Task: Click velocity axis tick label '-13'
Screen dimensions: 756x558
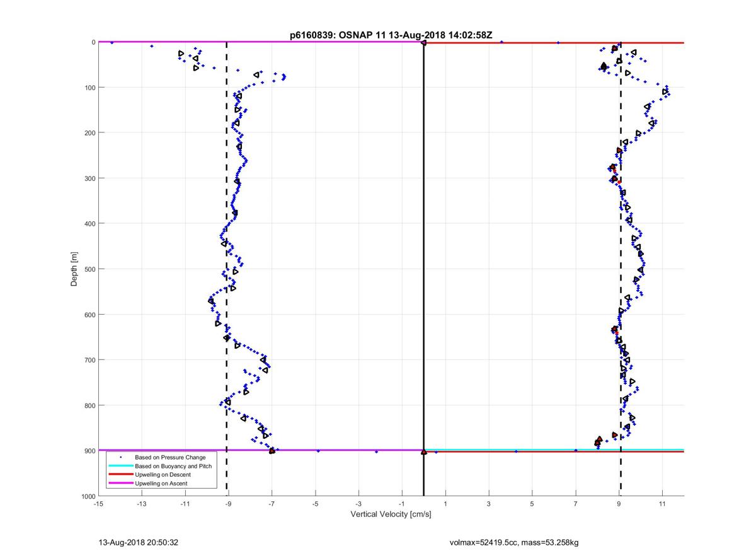Action: coord(142,504)
